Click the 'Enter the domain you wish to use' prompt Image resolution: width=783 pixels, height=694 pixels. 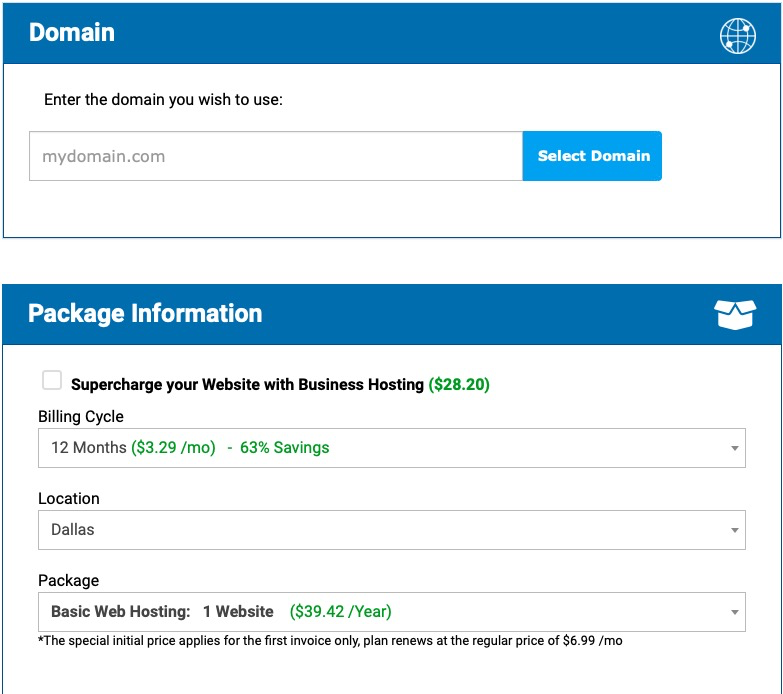click(x=164, y=100)
